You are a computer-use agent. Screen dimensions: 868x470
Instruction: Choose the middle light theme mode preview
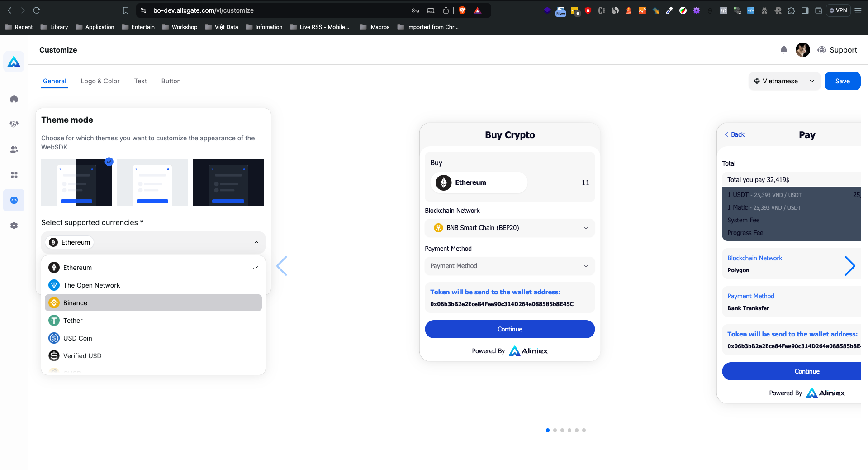pyautogui.click(x=152, y=182)
